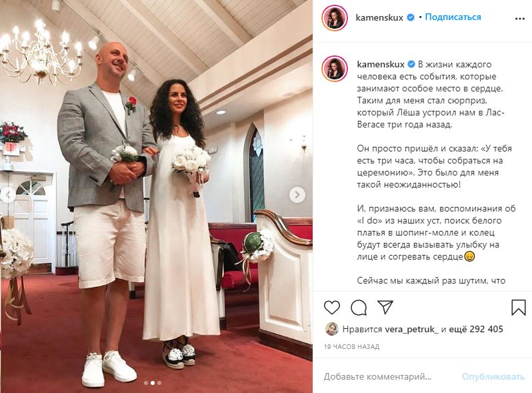This screenshot has height=393, width=532.
Task: Click the kamenskux avatar beside the caption
Action: point(335,69)
